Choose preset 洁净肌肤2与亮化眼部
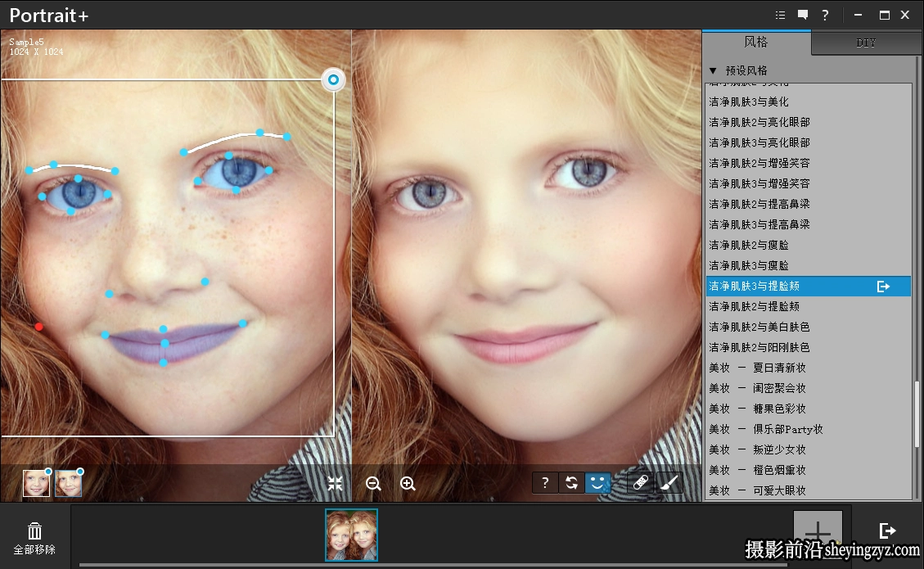Screen dimensions: 924x569 [809, 122]
